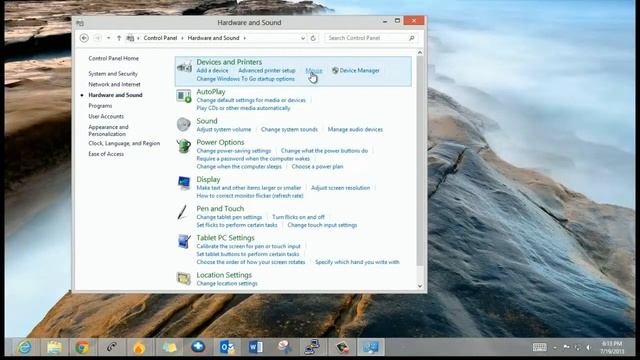Click the Add a device link

click(212, 70)
